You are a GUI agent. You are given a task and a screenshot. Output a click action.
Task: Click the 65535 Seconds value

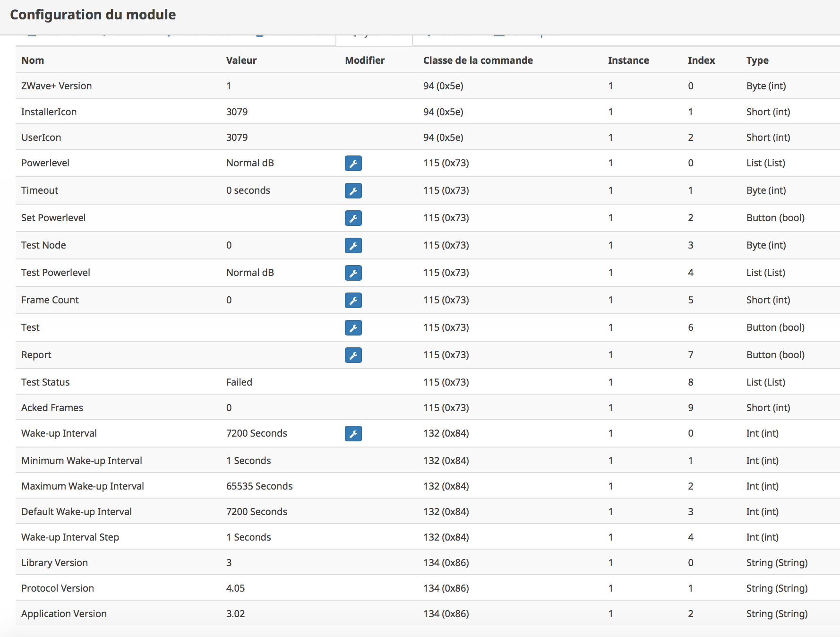point(259,486)
